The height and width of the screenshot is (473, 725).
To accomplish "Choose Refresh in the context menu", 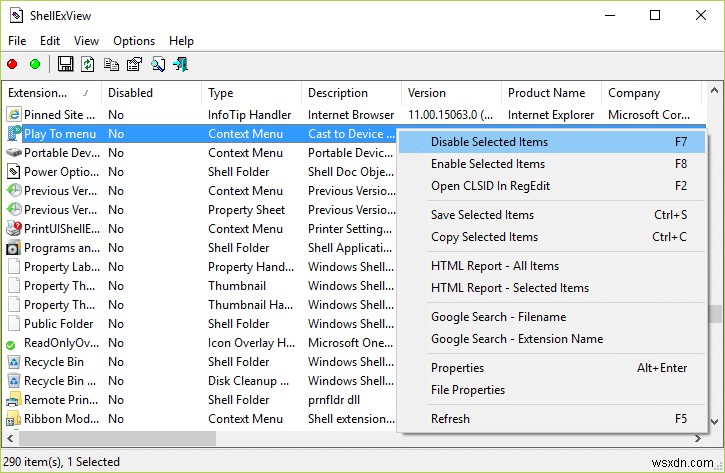I will click(x=552, y=418).
